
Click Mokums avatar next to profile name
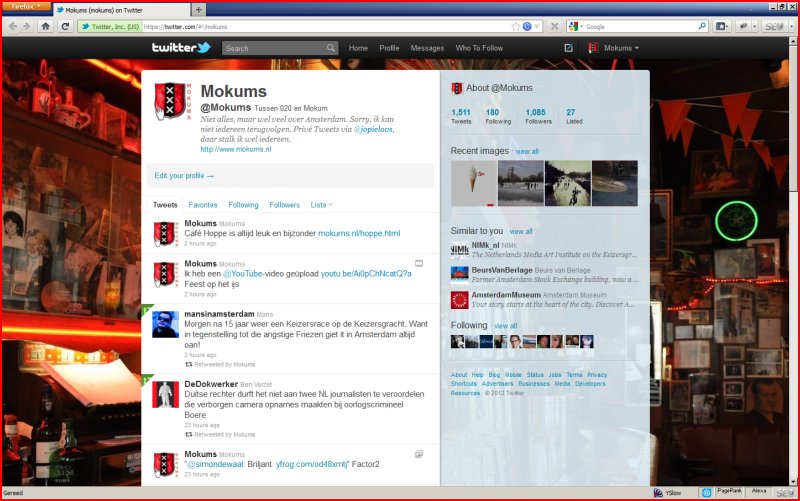click(172, 101)
